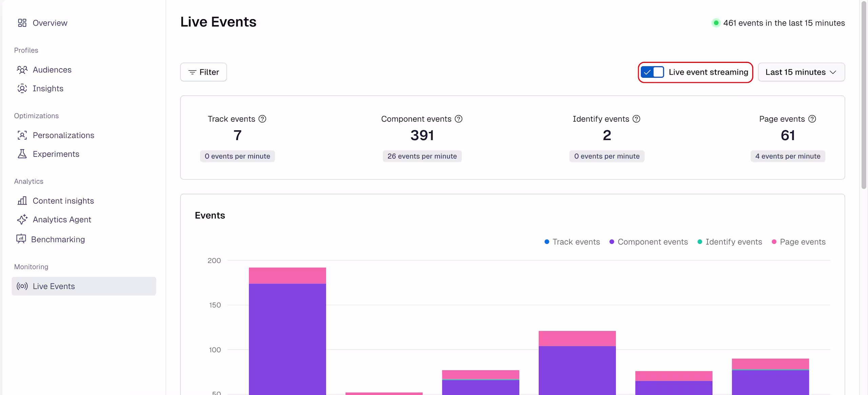868x395 pixels.
Task: Click the 200 axis label
Action: coord(214,260)
